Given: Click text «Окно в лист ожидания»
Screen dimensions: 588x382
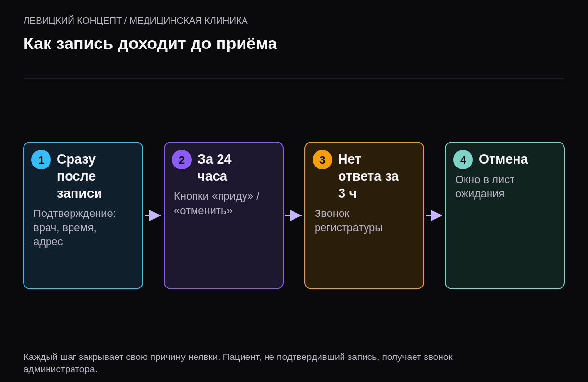Looking at the screenshot, I should coord(485,187).
